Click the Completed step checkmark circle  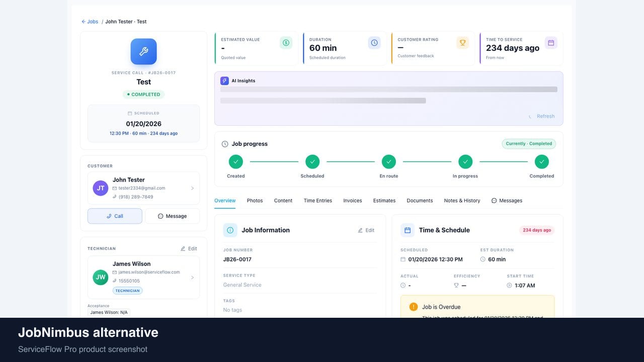pyautogui.click(x=542, y=162)
